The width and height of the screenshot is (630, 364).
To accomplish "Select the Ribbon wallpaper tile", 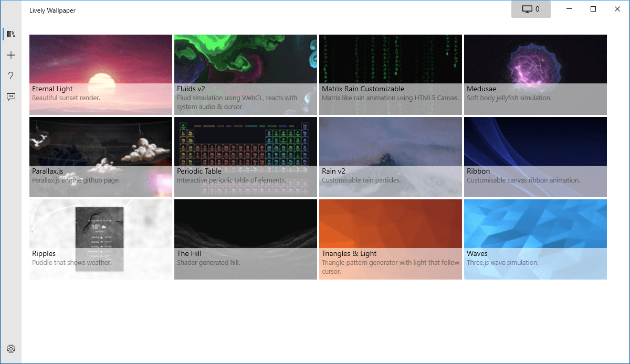I will [535, 157].
